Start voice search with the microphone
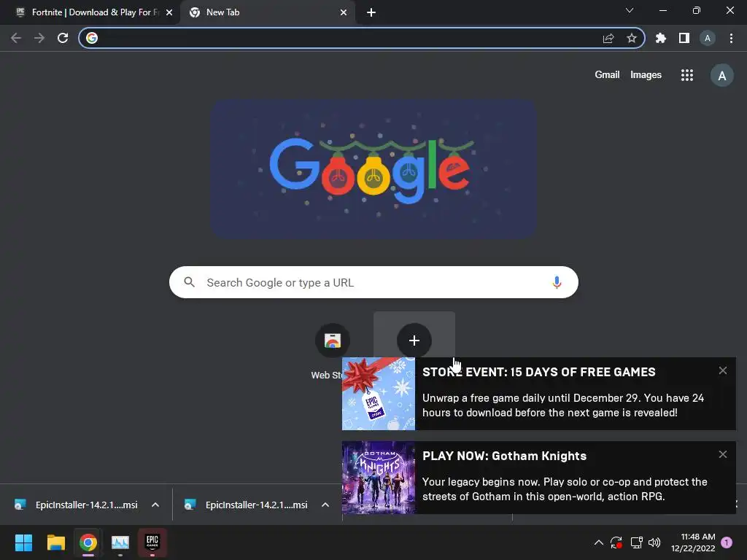Image resolution: width=747 pixels, height=560 pixels. tap(557, 282)
